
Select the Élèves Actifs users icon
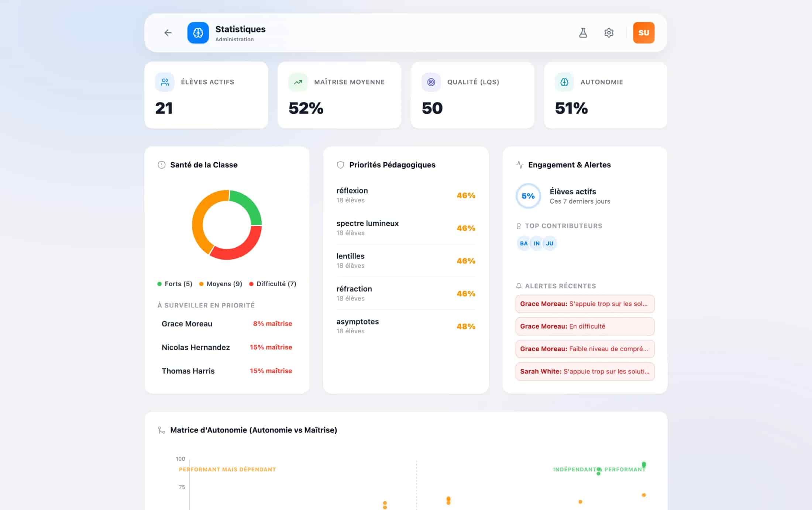(165, 82)
